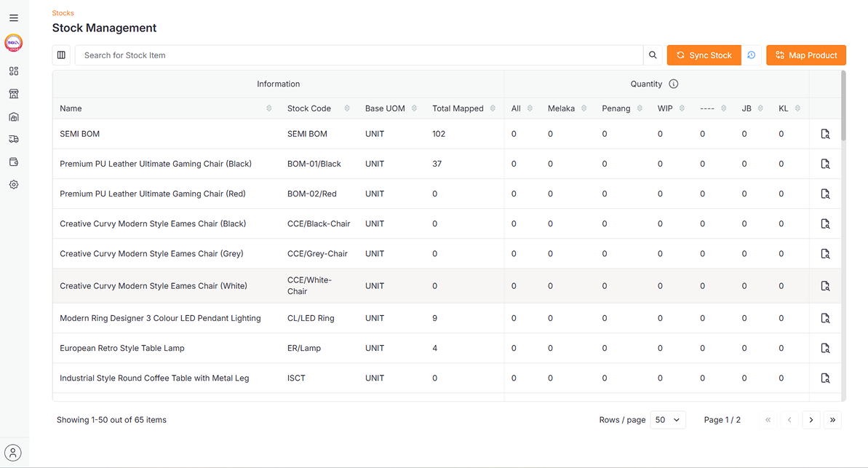This screenshot has height=468, width=868.
Task: Click the Search for Stock Item field
Action: tap(359, 55)
